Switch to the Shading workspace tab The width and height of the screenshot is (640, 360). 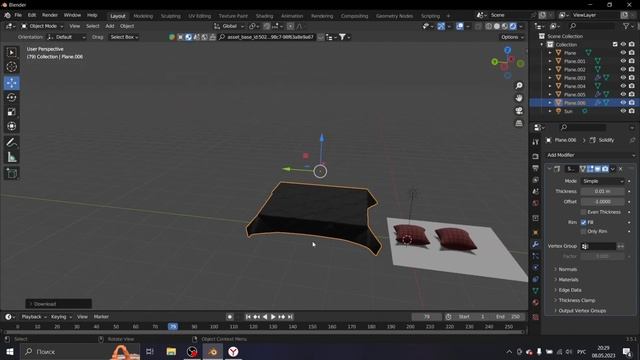point(264,16)
